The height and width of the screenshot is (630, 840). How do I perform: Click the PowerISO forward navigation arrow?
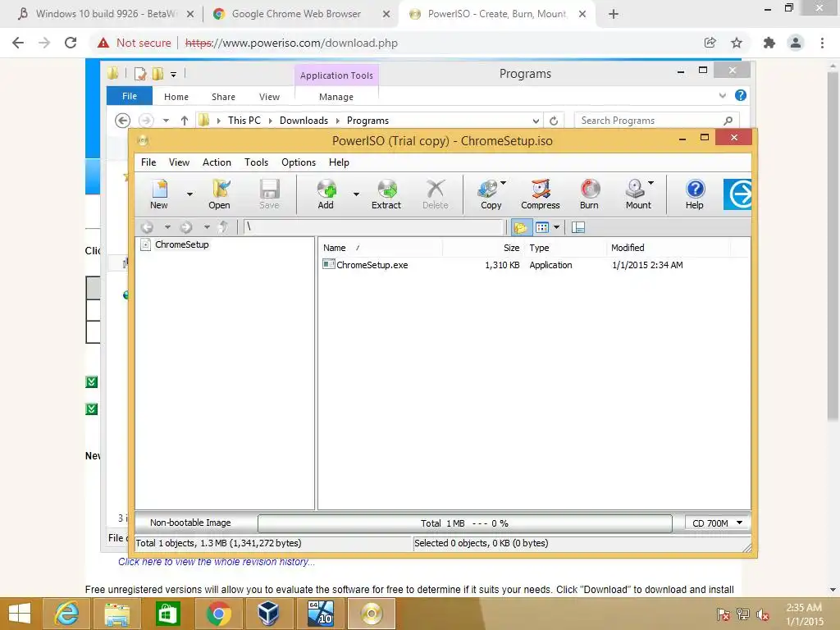186,227
